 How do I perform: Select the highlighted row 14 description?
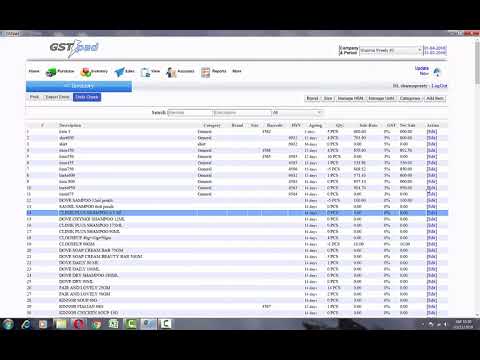pos(90,213)
